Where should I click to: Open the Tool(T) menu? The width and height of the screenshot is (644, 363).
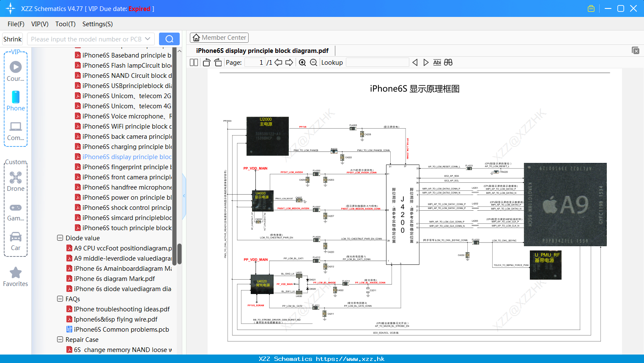66,24
